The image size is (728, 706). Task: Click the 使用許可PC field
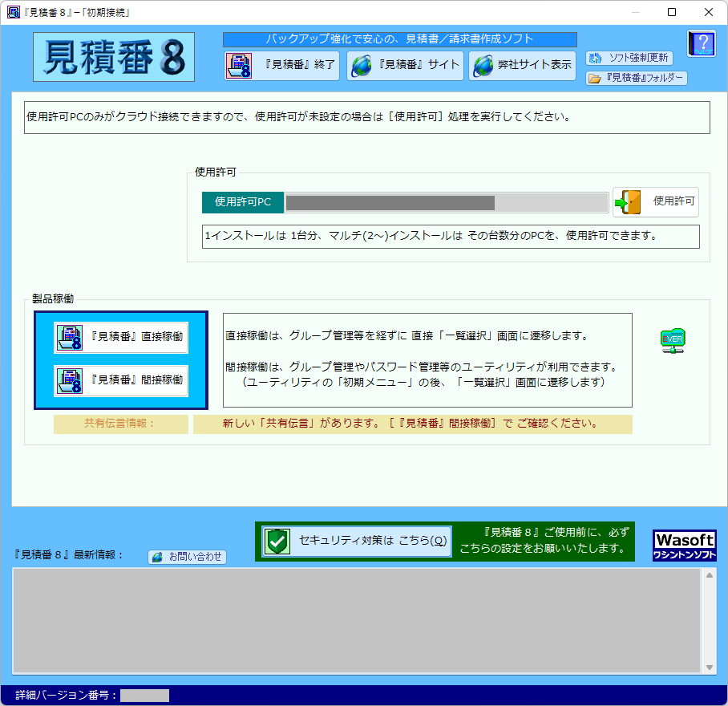click(446, 203)
